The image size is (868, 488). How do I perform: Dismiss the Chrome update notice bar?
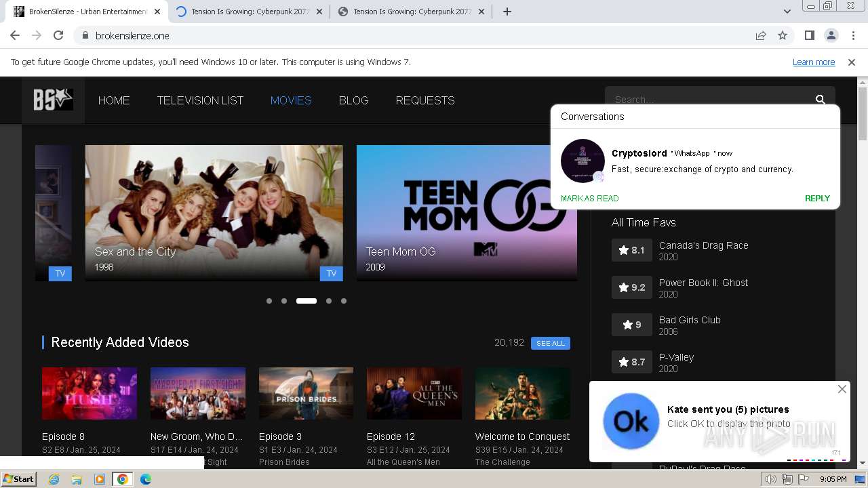click(x=852, y=62)
